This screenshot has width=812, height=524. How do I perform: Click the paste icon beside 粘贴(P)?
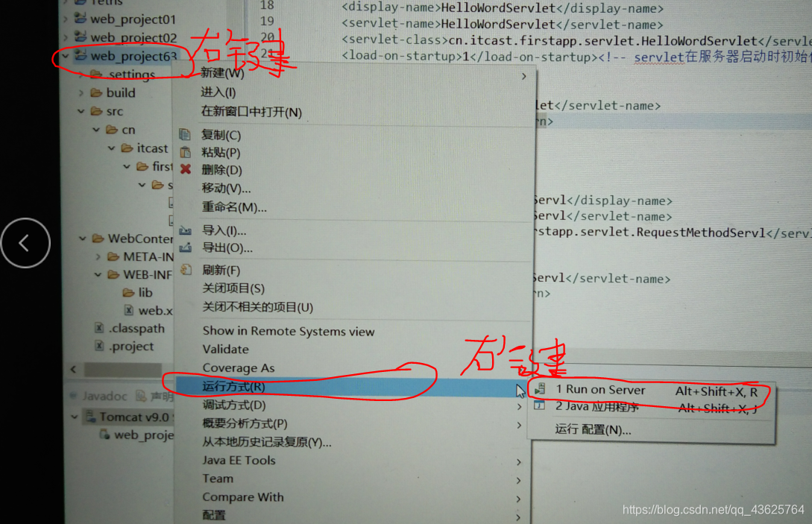[185, 152]
